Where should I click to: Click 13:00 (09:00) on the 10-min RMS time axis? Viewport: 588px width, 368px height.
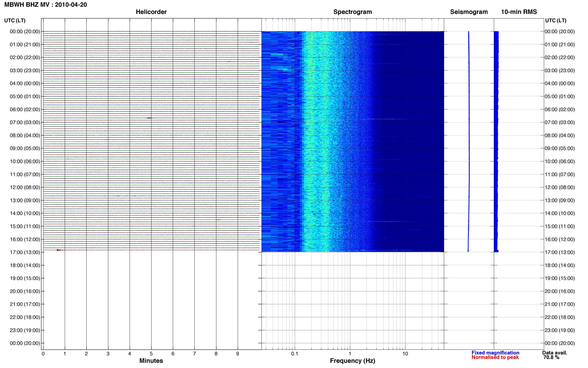coord(560,200)
